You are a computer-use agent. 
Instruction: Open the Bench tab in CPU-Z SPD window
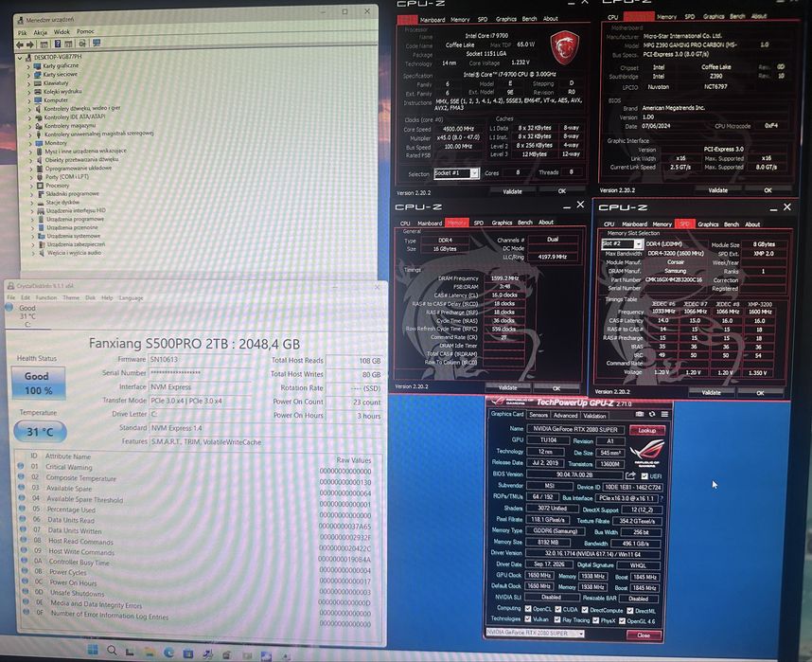(x=732, y=224)
